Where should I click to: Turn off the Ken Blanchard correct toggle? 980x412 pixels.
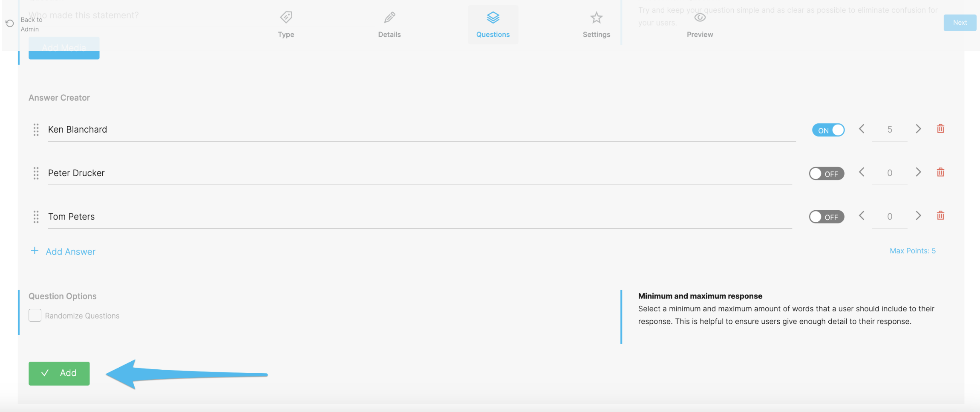click(x=828, y=130)
